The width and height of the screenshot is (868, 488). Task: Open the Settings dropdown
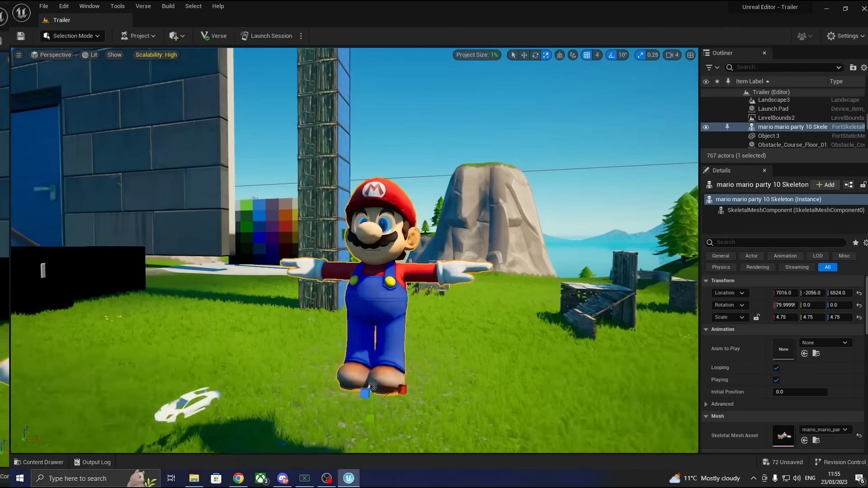point(845,36)
